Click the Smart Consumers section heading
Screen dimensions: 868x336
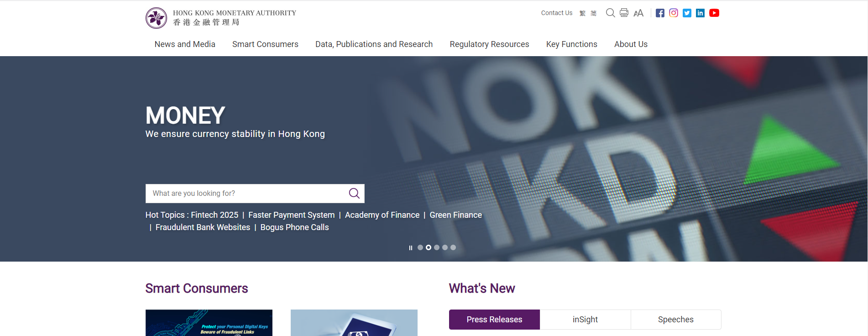197,289
